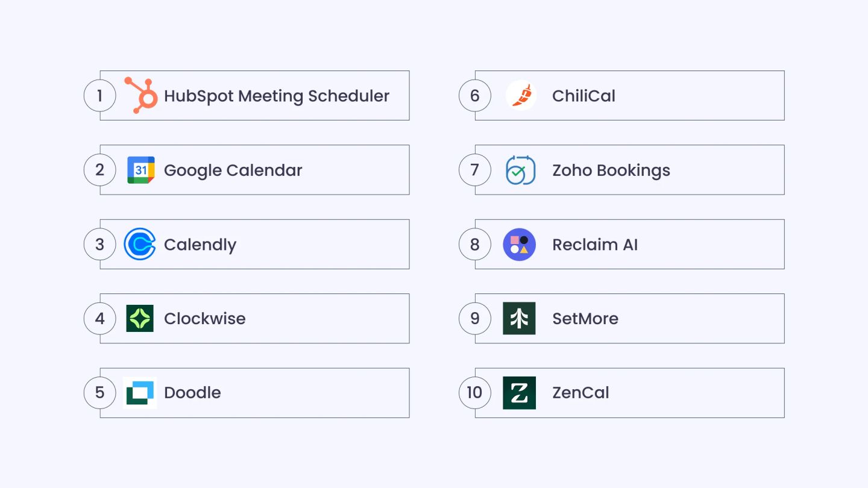
Task: Open the Google Calendar text entry
Action: click(233, 170)
